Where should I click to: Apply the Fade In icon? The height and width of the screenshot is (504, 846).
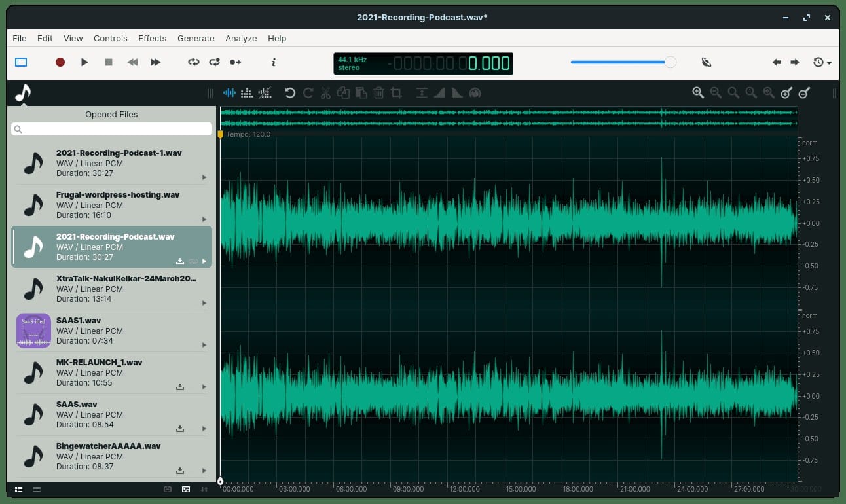(440, 93)
